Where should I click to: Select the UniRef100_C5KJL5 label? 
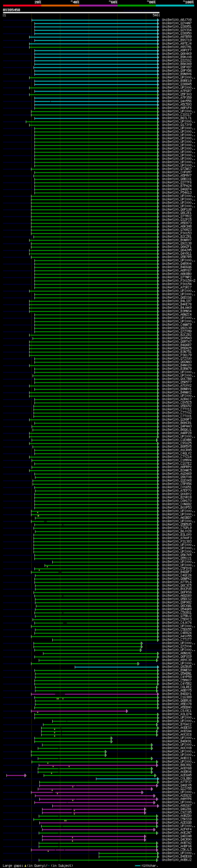[x=176, y=850]
